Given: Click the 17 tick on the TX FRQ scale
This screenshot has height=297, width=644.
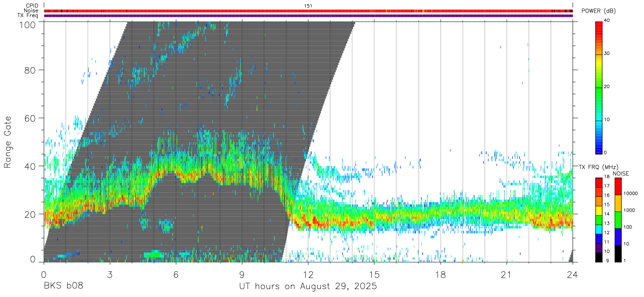Looking at the screenshot, I should click(x=607, y=186).
